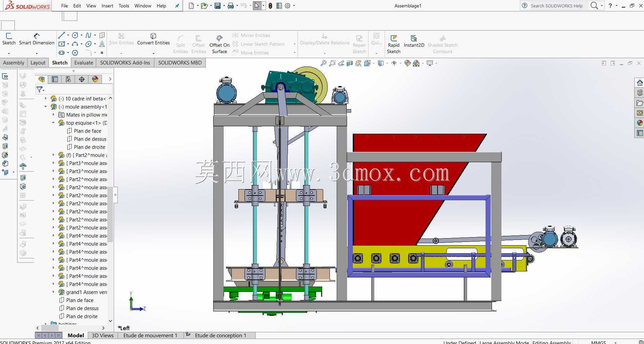Collapse the top esquisse tree node
Image resolution: width=644 pixels, height=344 pixels.
[53, 123]
